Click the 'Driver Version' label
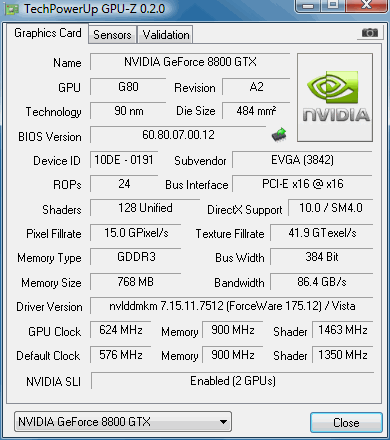Image resolution: width=390 pixels, height=440 pixels. click(x=49, y=307)
